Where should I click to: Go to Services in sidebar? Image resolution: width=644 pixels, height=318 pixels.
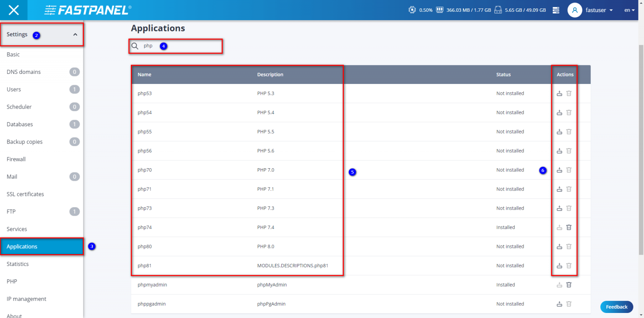click(x=42, y=229)
